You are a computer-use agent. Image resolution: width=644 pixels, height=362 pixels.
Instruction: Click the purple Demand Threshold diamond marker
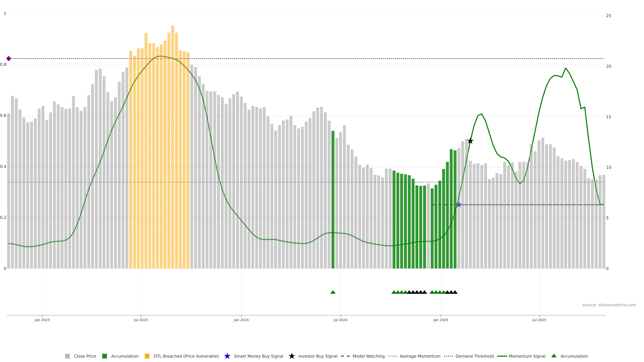[9, 58]
